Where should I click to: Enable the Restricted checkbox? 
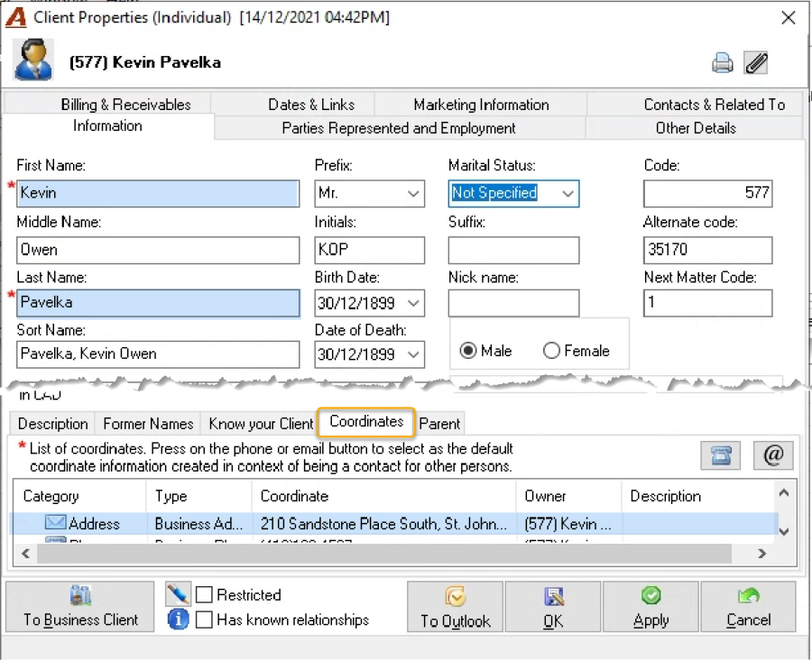coord(204,595)
